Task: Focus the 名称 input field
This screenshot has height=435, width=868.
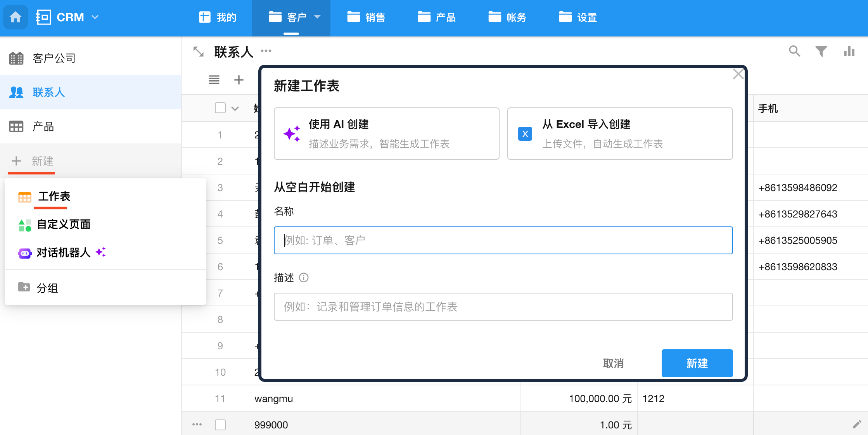Action: pyautogui.click(x=503, y=240)
